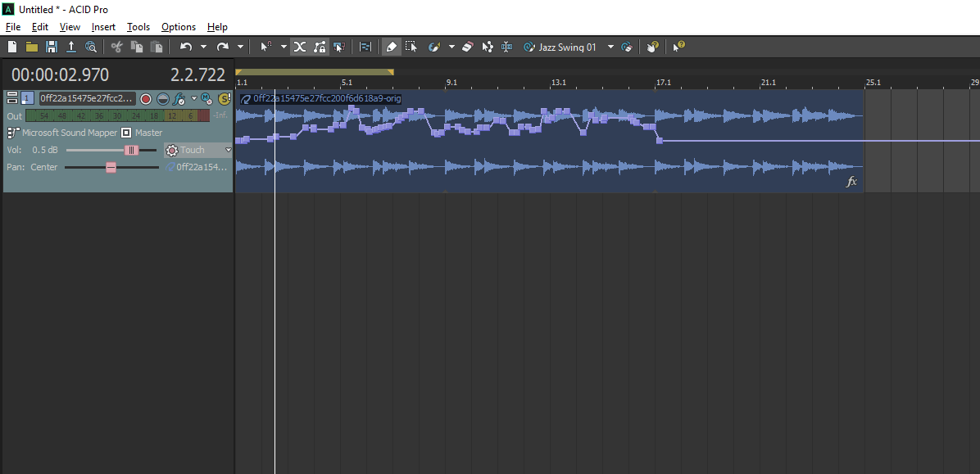Arm track 1 for recording
Viewport: 980px width, 474px height.
(x=146, y=99)
